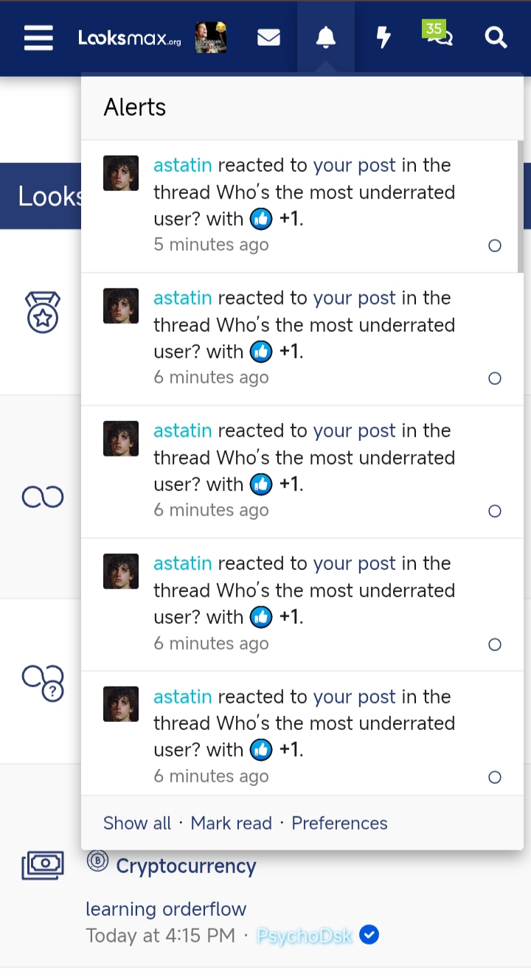Open the lightning bolt what's new icon
531x980 pixels.
(x=383, y=38)
